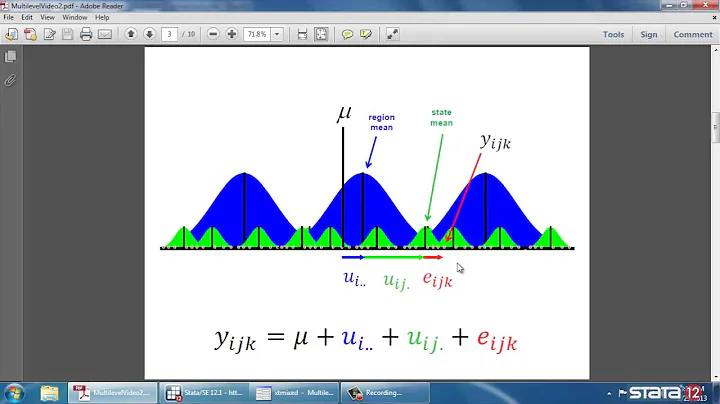Open Windows Explorer from taskbar
Screen dimensions: 720x404
(x=49, y=393)
